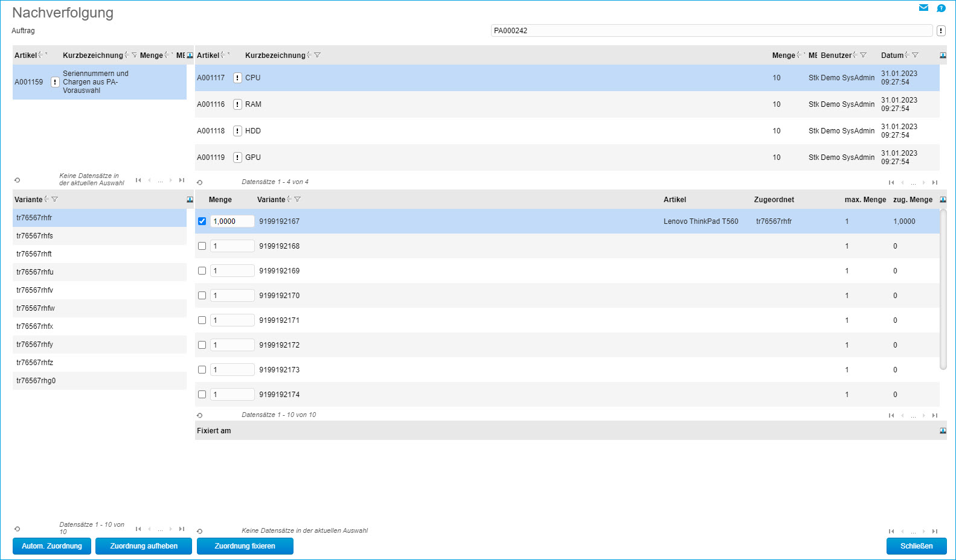Click the Autom. Zuordnung button
Screen dimensions: 956x560
pos(52,546)
